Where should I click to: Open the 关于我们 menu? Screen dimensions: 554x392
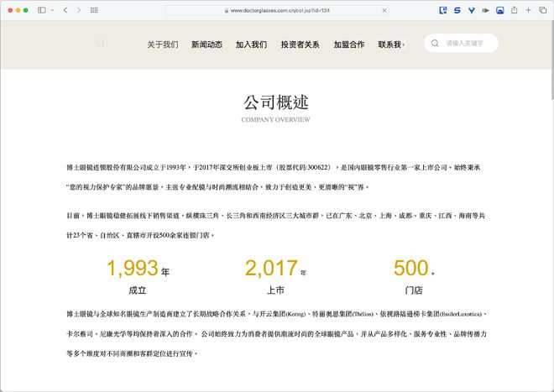tap(163, 44)
